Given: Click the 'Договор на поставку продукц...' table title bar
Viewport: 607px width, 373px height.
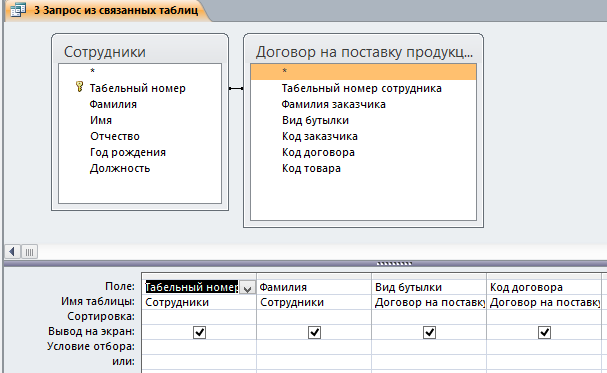Looking at the screenshot, I should pos(363,51).
